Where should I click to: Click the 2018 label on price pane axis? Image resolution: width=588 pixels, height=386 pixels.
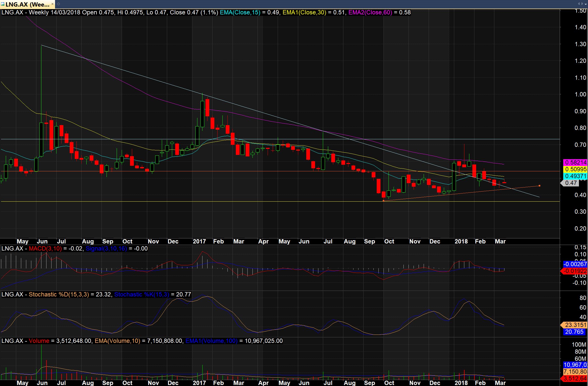461,241
